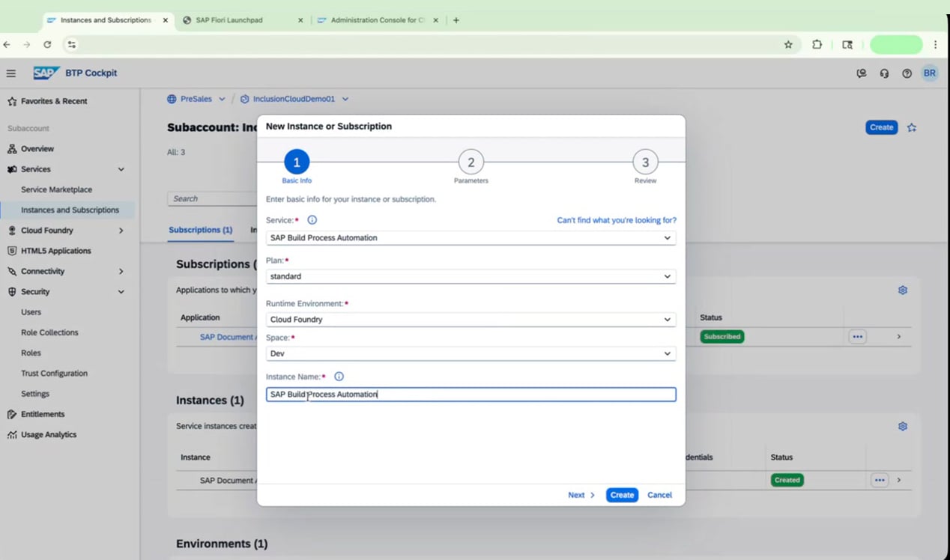The image size is (950, 560).
Task: Open the browser side panel icon
Action: [x=847, y=45]
